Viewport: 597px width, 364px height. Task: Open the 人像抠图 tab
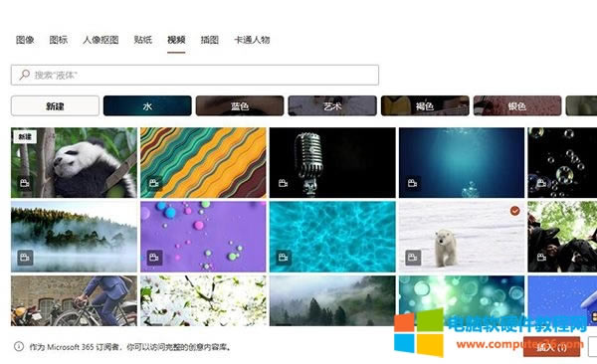(100, 40)
